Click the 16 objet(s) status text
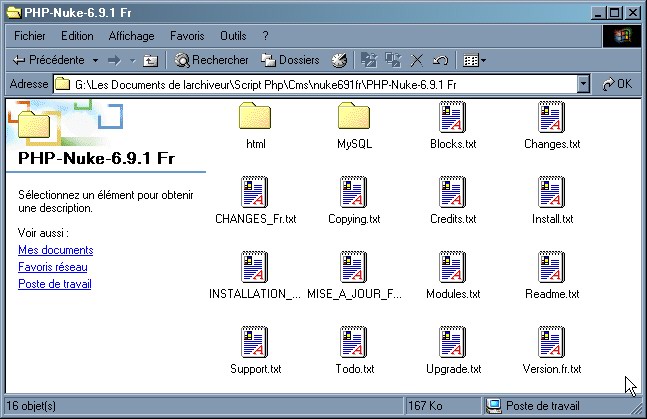 [31, 406]
